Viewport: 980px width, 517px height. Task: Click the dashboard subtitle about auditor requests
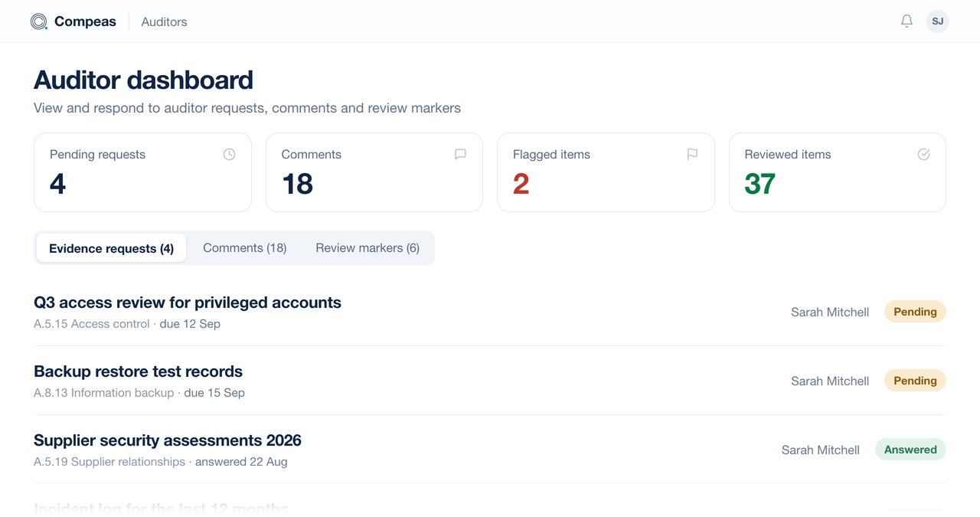click(x=247, y=108)
